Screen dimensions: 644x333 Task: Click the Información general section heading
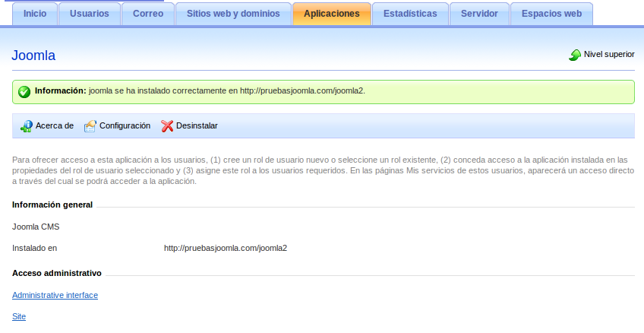coord(52,205)
